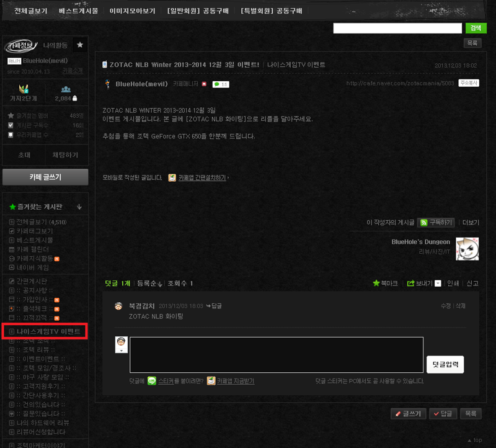Click the green star 북마크 icon

(x=376, y=283)
